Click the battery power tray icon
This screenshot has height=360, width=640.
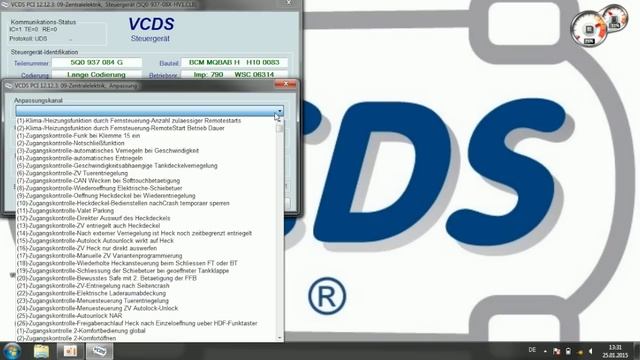[568, 351]
